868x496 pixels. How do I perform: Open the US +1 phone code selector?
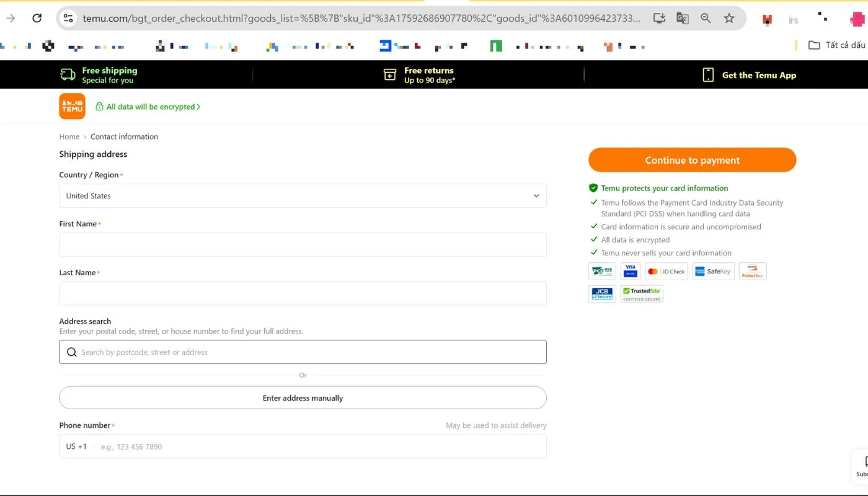click(x=76, y=446)
